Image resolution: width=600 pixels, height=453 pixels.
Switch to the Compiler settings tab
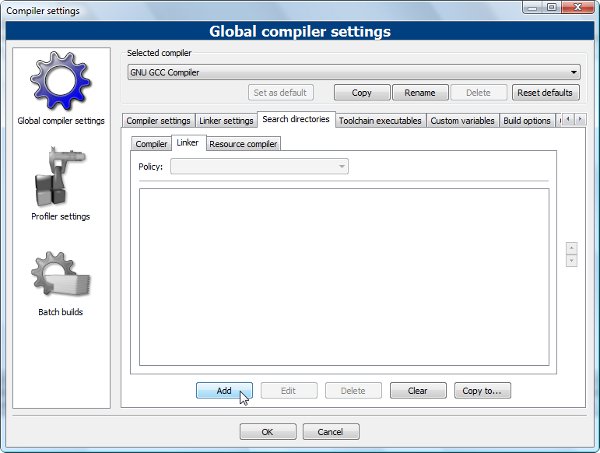158,121
